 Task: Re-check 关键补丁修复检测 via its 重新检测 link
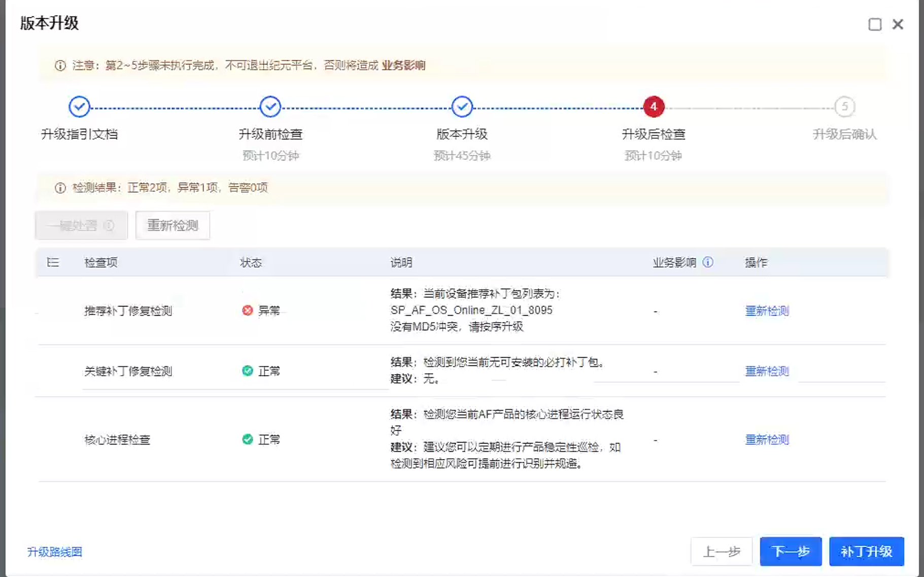(767, 371)
